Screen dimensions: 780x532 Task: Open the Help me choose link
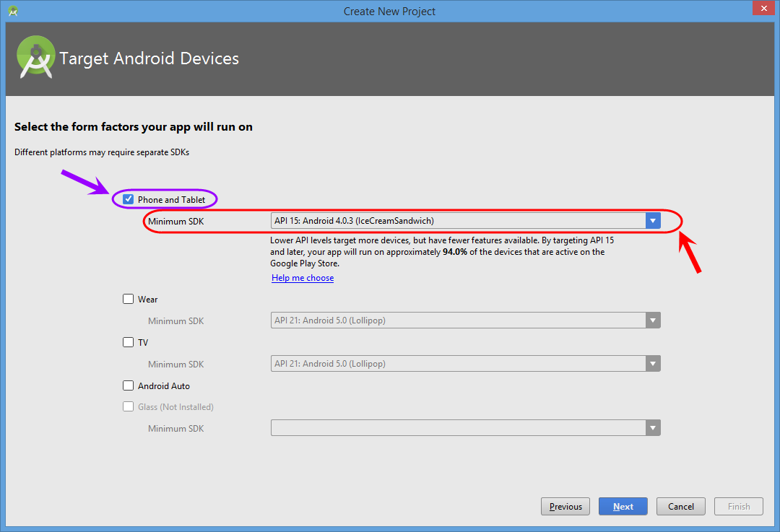pyautogui.click(x=303, y=278)
